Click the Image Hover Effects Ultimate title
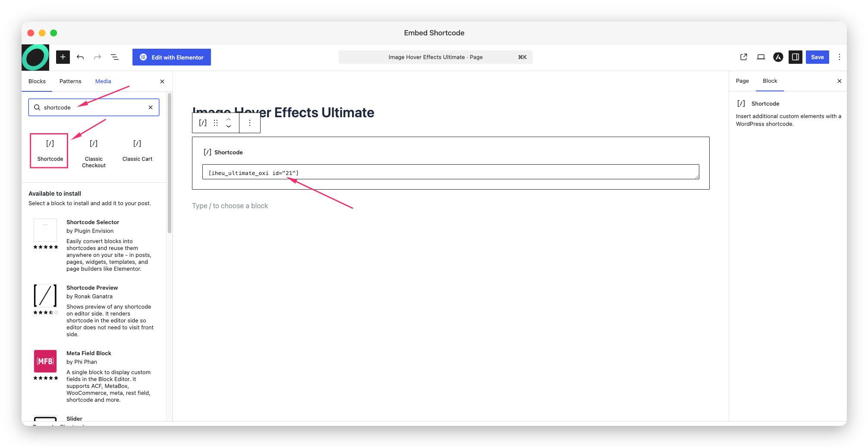Screen dimensions: 868x447 (283, 113)
